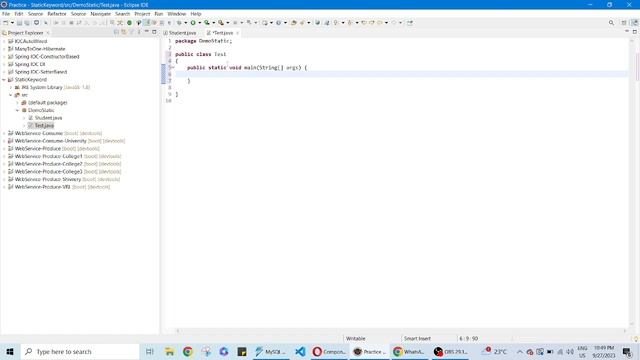Viewport: 640px width, 360px height.
Task: Expand the Student.java tree node
Action: click(24, 118)
